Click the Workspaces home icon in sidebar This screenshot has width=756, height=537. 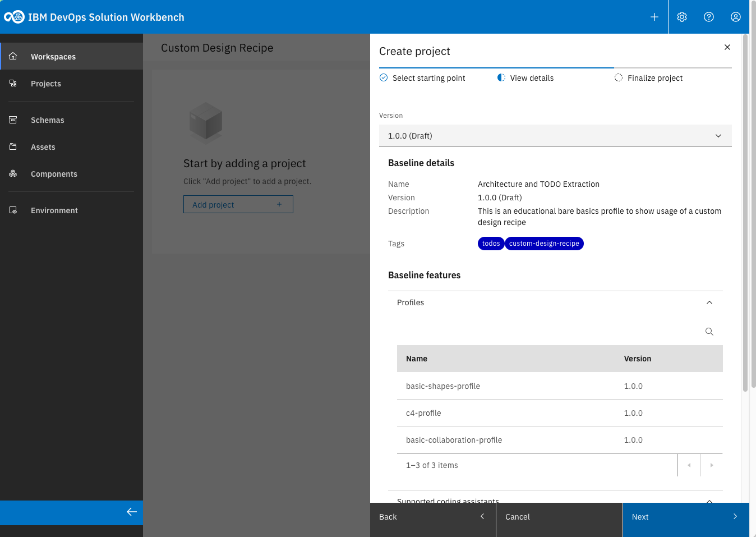click(13, 56)
